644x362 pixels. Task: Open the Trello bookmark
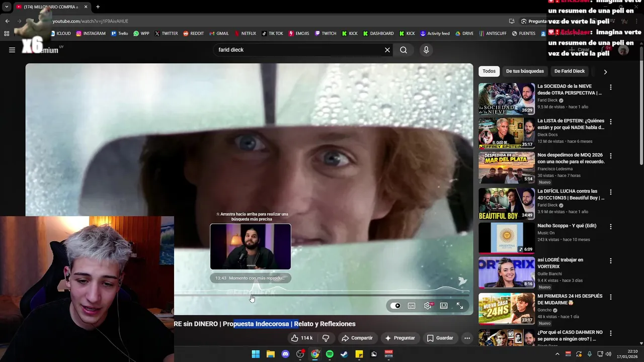click(119, 34)
